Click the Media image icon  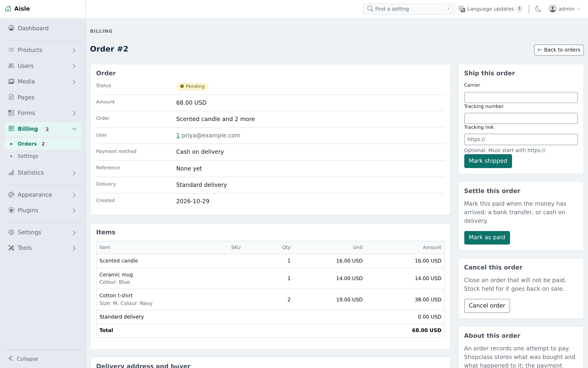click(11, 81)
